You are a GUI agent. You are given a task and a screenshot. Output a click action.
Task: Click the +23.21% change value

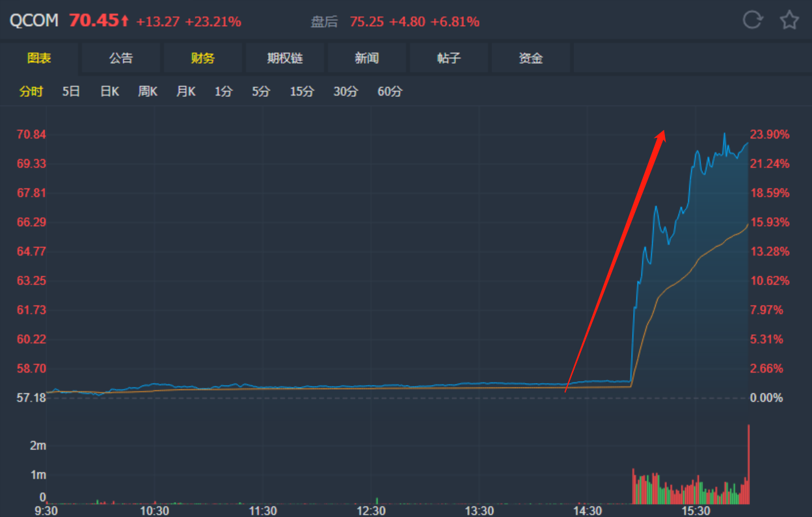pyautogui.click(x=213, y=21)
